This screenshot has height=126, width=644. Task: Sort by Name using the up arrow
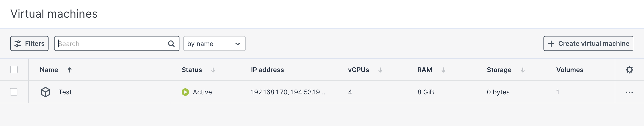[x=69, y=70]
